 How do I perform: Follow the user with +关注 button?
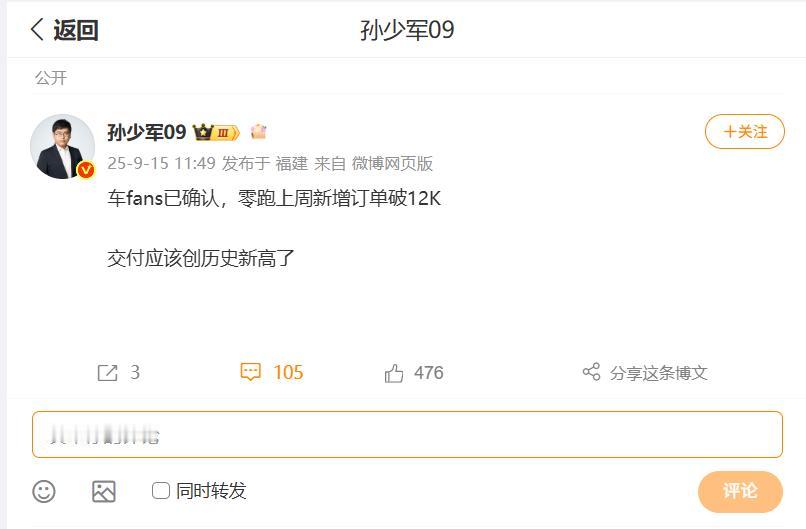point(744,132)
